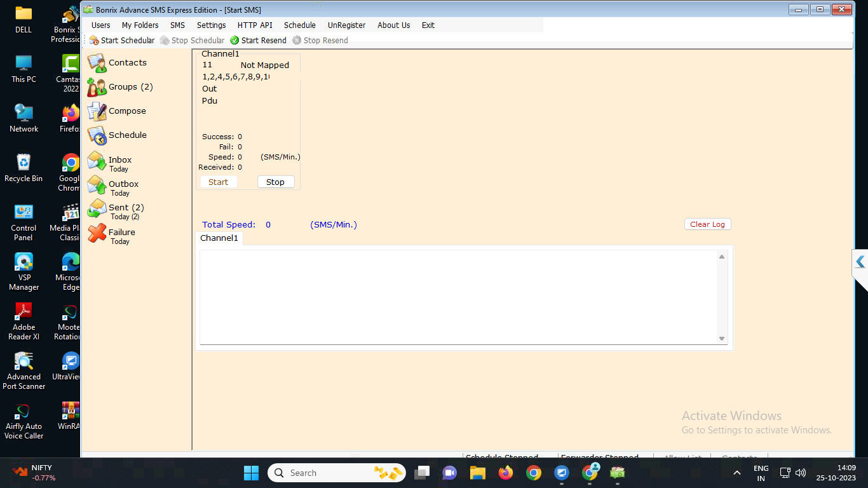Open Task View on taskbar
Viewport: 868px width, 488px height.
tap(422, 473)
